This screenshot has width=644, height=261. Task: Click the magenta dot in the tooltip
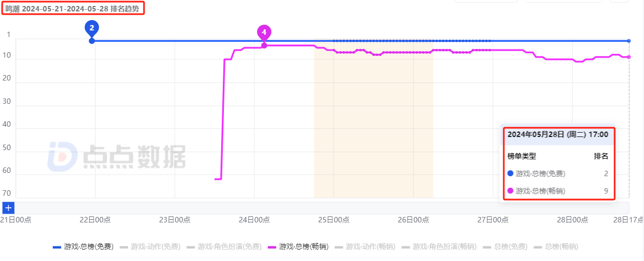[x=510, y=191]
